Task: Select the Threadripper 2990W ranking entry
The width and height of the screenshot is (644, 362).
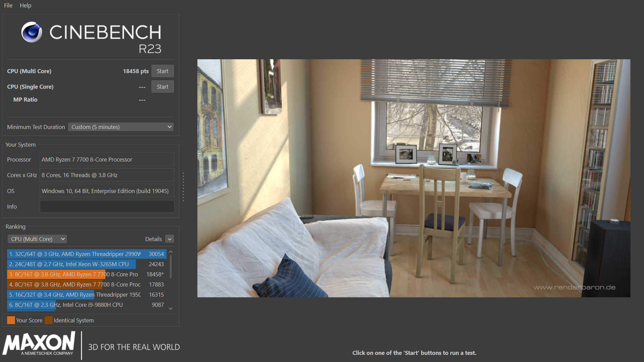Action: coord(87,254)
